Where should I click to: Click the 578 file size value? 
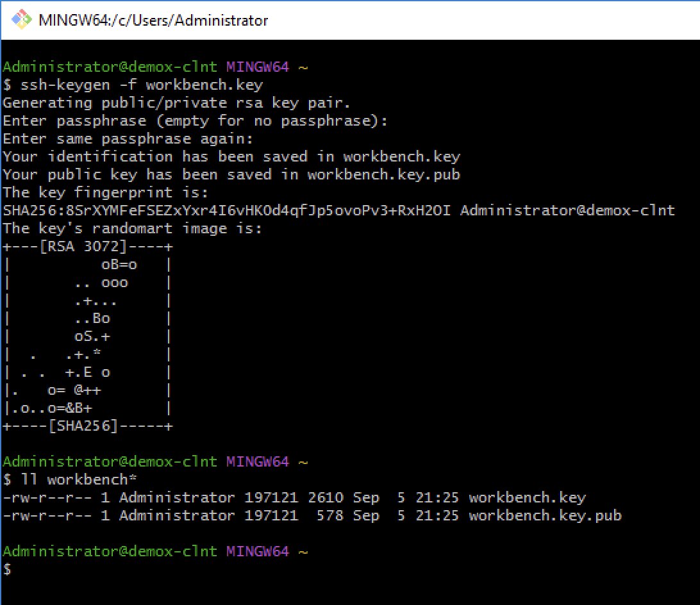coord(329,515)
